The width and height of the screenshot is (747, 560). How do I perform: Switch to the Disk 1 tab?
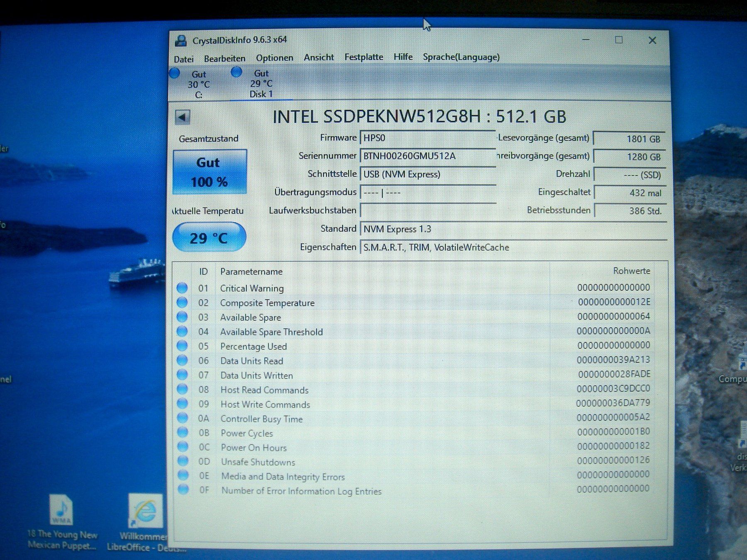coord(260,83)
